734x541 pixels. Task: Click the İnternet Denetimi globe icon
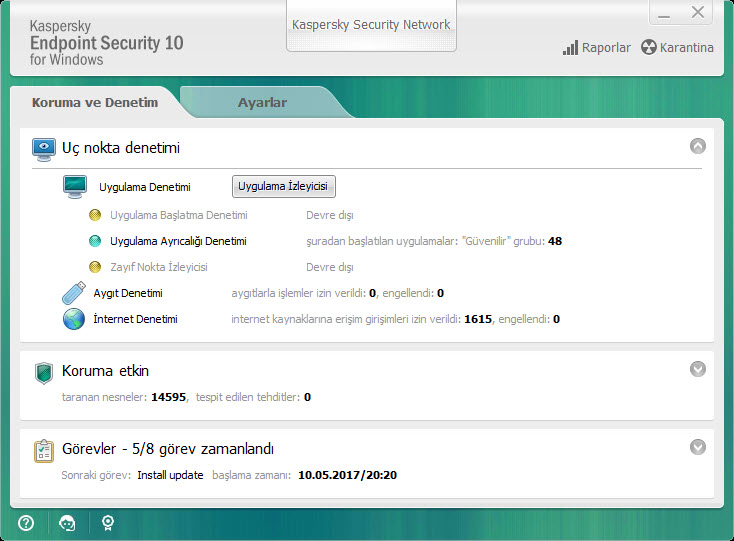(x=74, y=319)
